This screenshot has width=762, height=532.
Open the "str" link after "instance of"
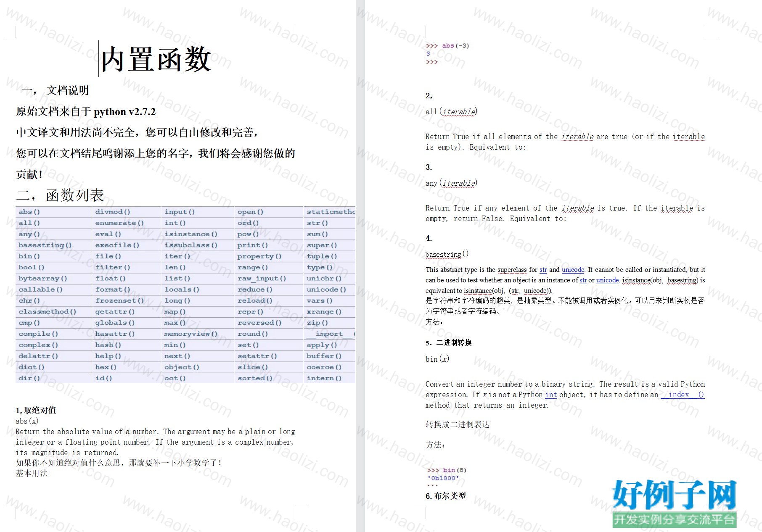coord(583,280)
